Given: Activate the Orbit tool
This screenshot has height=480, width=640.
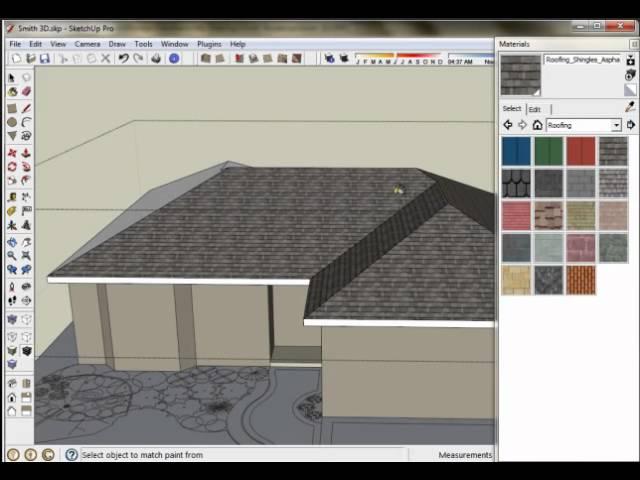Looking at the screenshot, I should point(12,242).
